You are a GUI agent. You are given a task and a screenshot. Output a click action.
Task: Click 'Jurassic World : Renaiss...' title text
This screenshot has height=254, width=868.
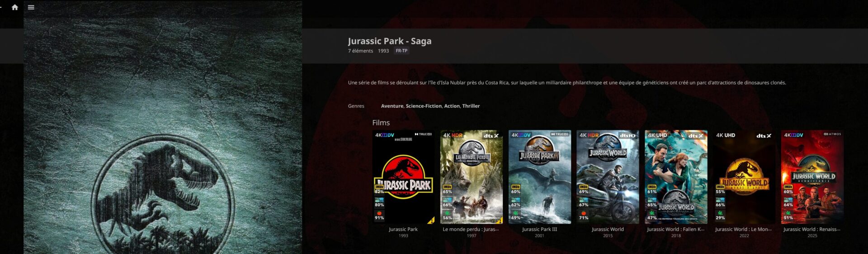812,229
